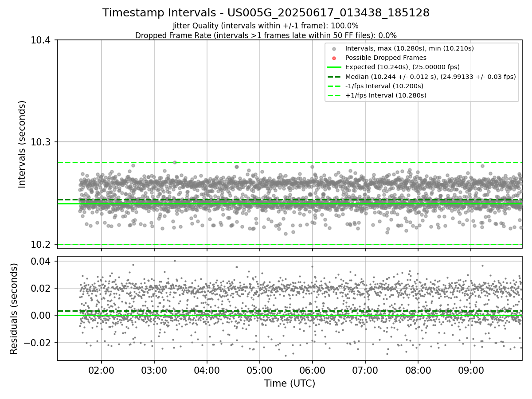532x399 pixels.
Task: Click the dark green dashed line sample beside Median
Action: pyautogui.click(x=334, y=77)
